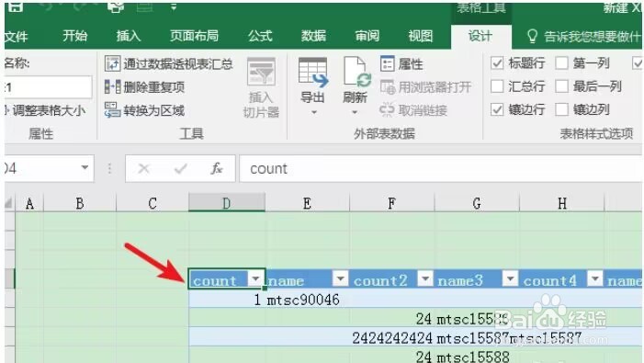644x363 pixels.
Task: Click the Summarize with PivotTable icon
Action: point(112,63)
